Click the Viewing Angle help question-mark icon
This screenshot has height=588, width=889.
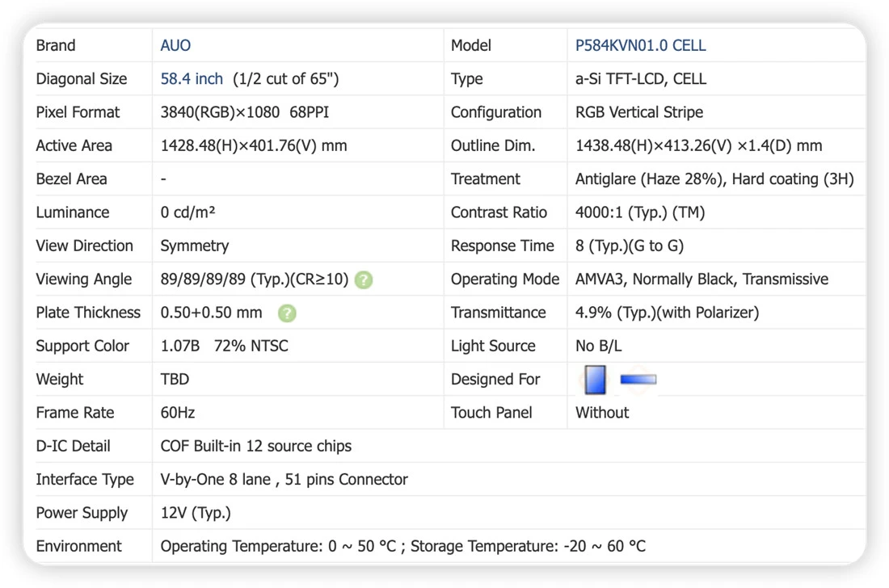tap(364, 279)
